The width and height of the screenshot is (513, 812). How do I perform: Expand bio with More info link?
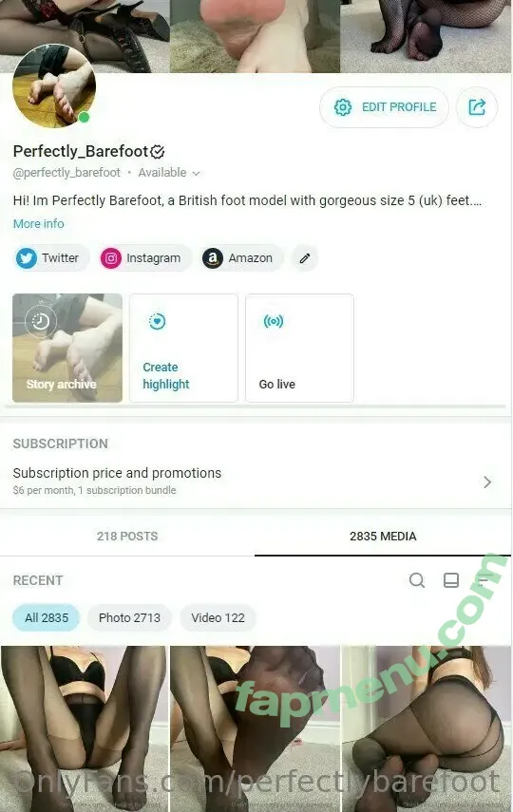pyautogui.click(x=38, y=224)
